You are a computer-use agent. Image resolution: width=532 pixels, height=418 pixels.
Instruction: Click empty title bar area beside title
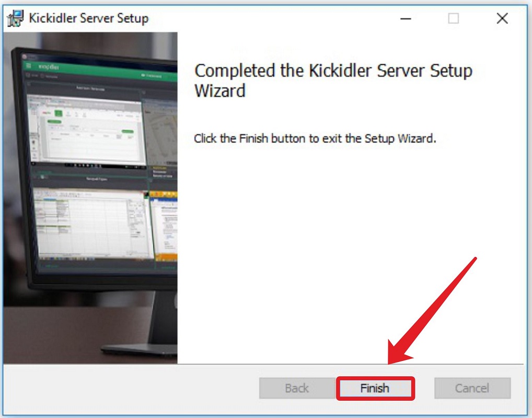(271, 18)
